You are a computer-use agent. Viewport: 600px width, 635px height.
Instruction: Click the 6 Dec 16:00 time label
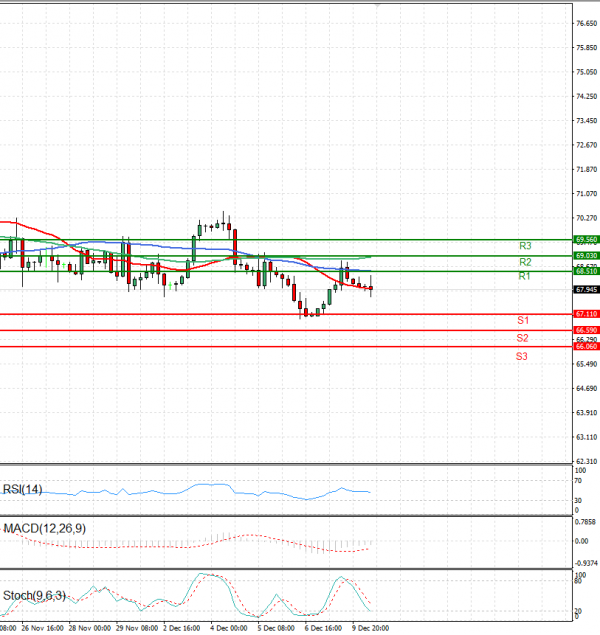tap(323, 628)
